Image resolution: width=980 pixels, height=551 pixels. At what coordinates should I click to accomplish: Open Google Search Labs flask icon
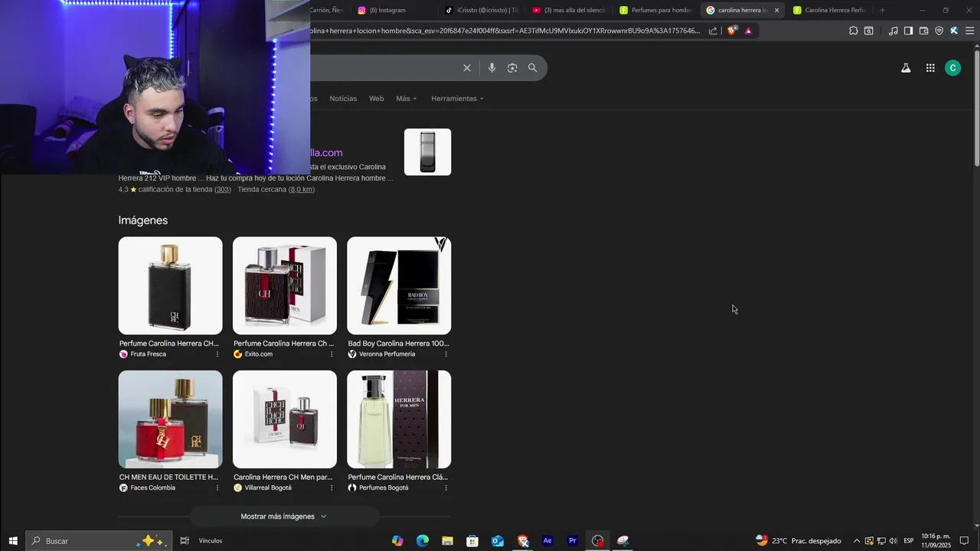tap(906, 68)
